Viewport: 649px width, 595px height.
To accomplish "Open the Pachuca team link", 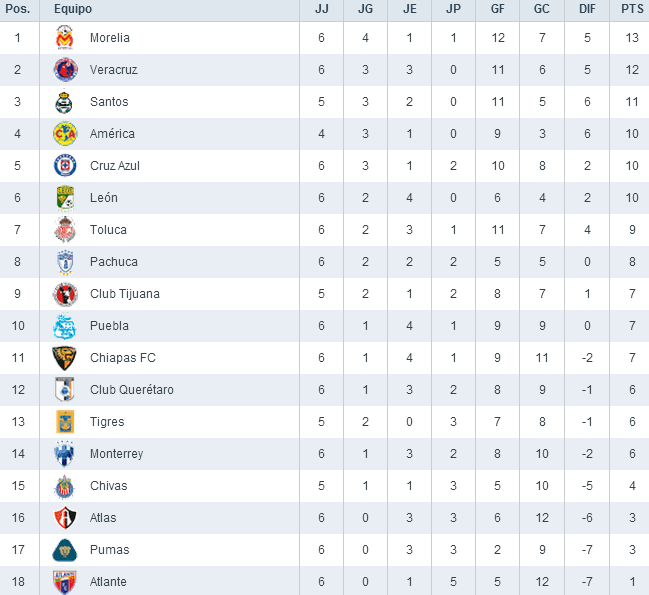I will [113, 262].
